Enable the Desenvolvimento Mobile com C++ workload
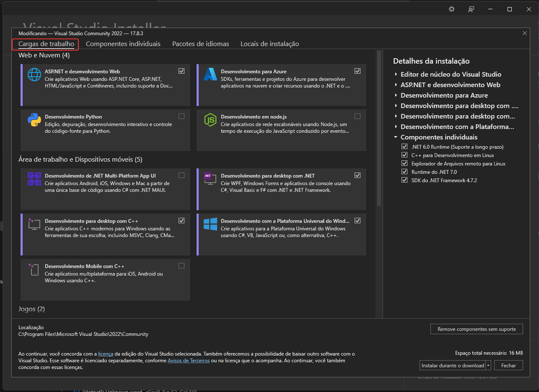Screen dimensions: 539x392 pos(181,266)
